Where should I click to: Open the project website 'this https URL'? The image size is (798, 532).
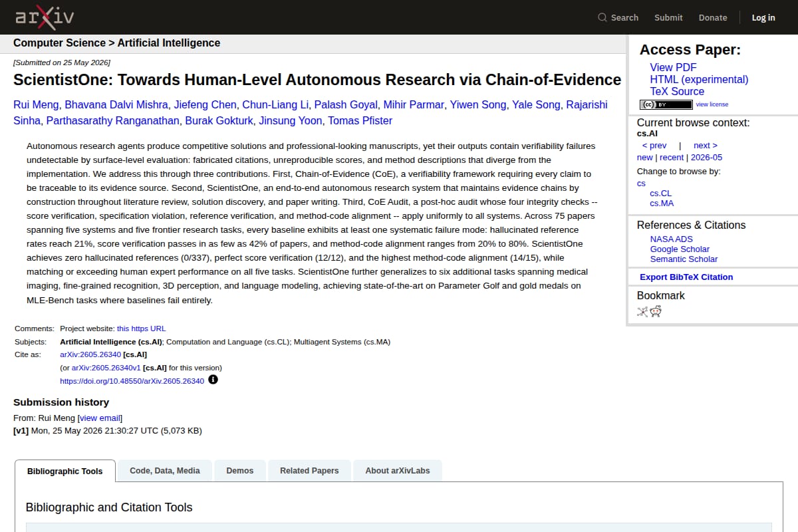[141, 329]
